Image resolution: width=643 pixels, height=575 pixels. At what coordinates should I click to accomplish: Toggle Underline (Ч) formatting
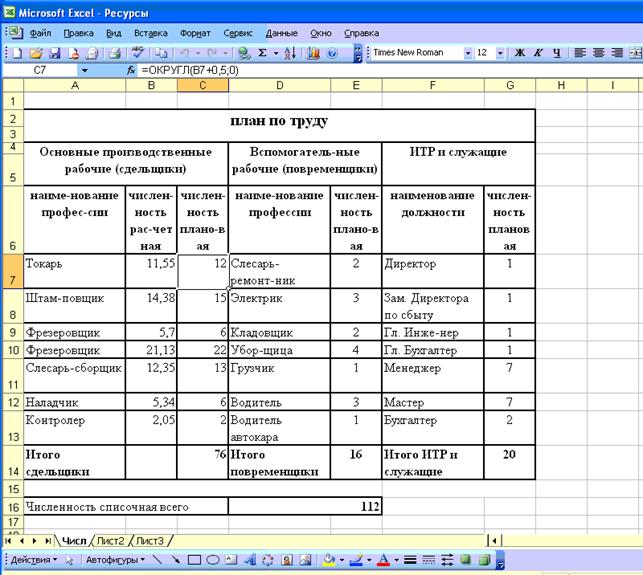pyautogui.click(x=556, y=53)
